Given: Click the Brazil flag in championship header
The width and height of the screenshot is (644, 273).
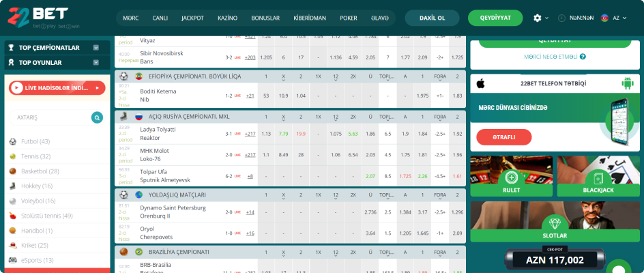Looking at the screenshot, I should coord(138,252).
